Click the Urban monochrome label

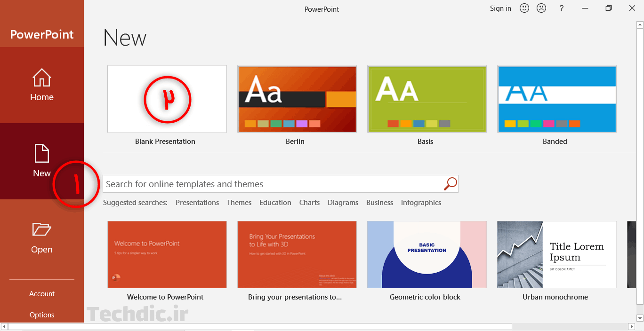[x=555, y=297]
